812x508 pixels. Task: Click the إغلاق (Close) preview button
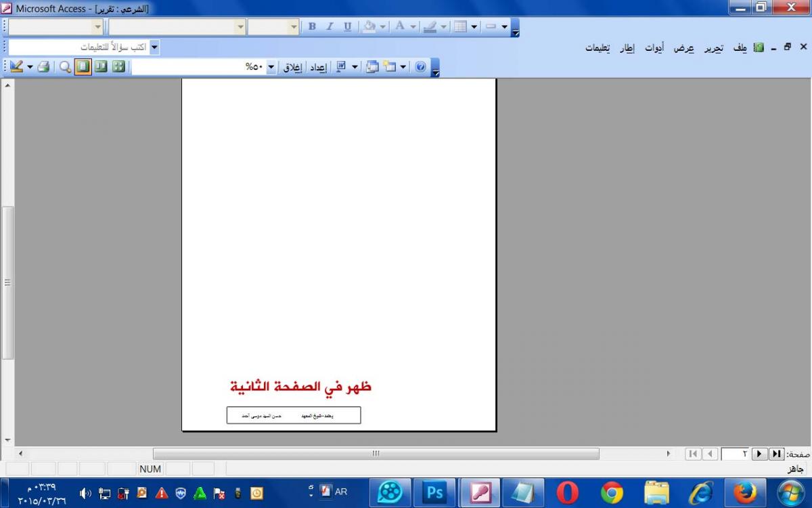coord(292,67)
